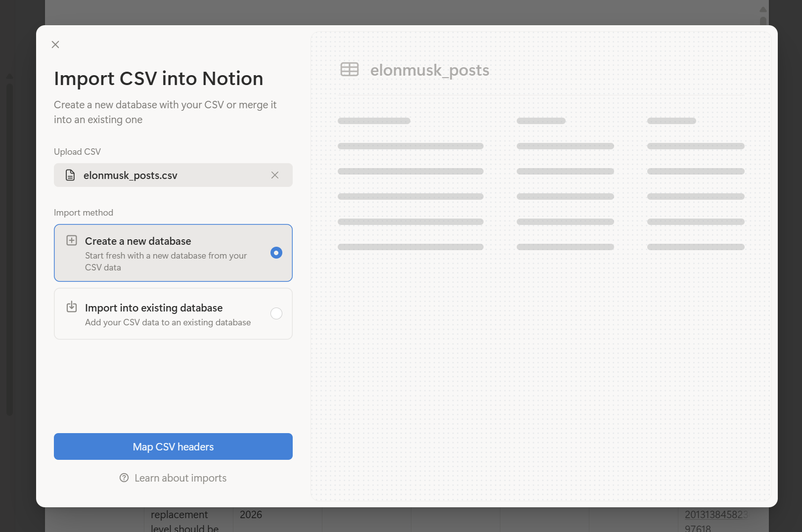The height and width of the screenshot is (532, 802).
Task: Click the elonmusk_posts preview title
Action: coord(430,70)
